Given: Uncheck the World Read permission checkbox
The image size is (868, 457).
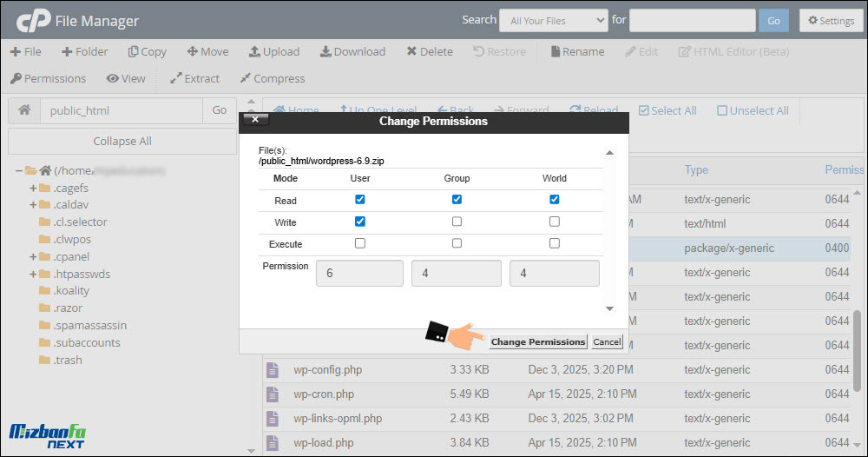Looking at the screenshot, I should click(555, 199).
